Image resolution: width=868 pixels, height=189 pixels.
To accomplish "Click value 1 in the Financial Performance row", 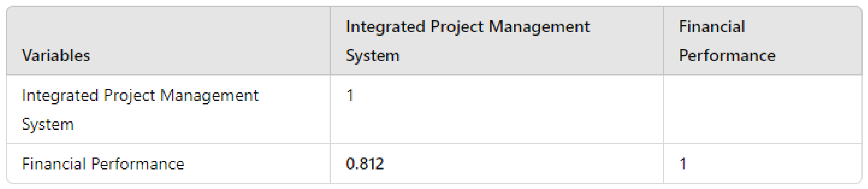I will click(683, 164).
